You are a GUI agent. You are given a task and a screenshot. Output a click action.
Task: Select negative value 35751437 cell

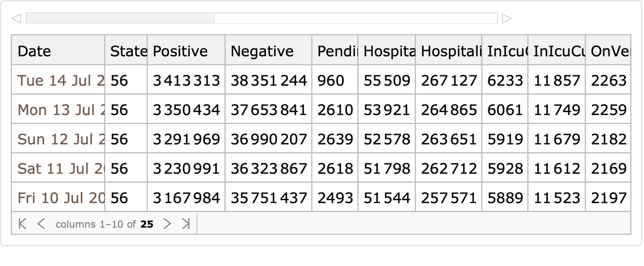click(269, 198)
